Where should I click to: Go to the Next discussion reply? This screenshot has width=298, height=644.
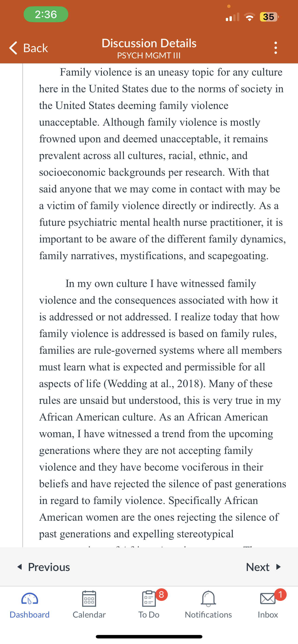tap(263, 567)
